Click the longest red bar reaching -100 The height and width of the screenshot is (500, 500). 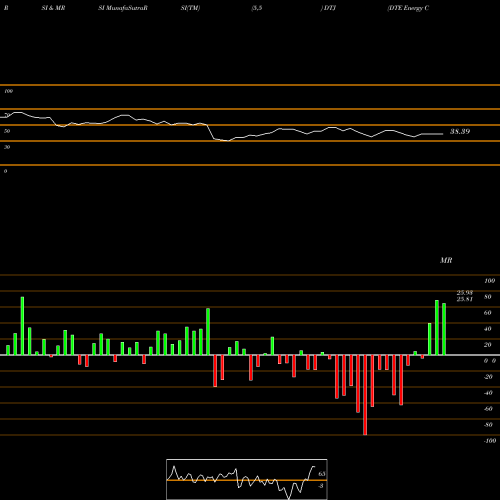point(365,395)
